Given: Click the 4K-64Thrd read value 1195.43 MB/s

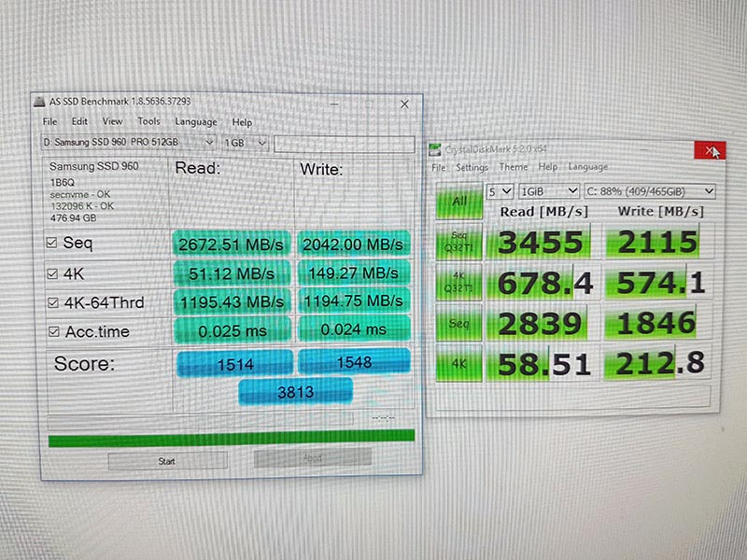Looking at the screenshot, I should (x=232, y=301).
